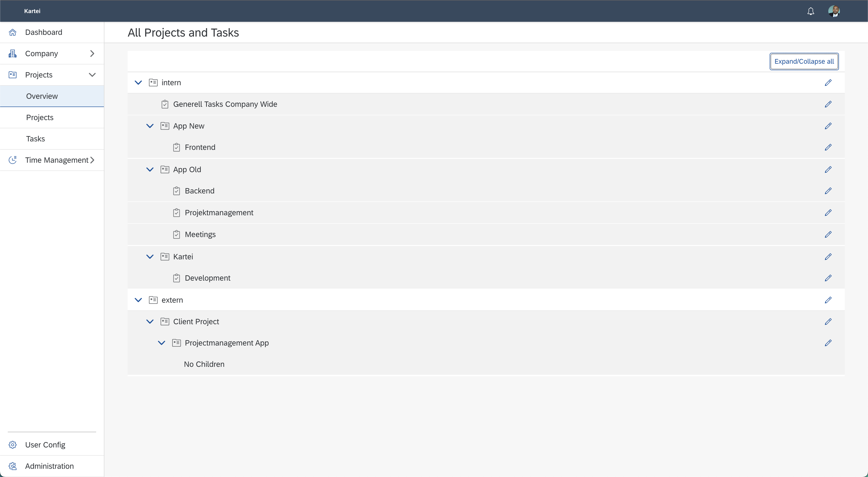Click the edit pencil for Kartei project
Image resolution: width=868 pixels, height=477 pixels.
[828, 257]
